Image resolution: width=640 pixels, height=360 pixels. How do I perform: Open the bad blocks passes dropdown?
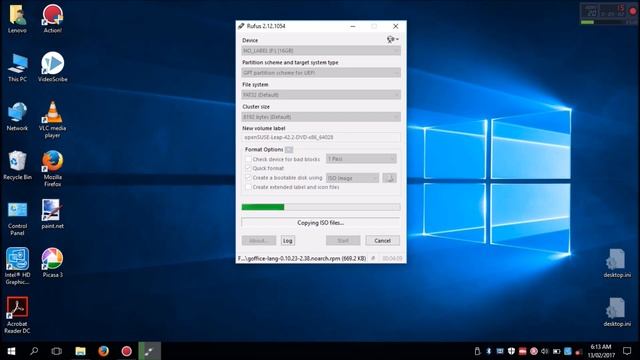click(x=361, y=158)
